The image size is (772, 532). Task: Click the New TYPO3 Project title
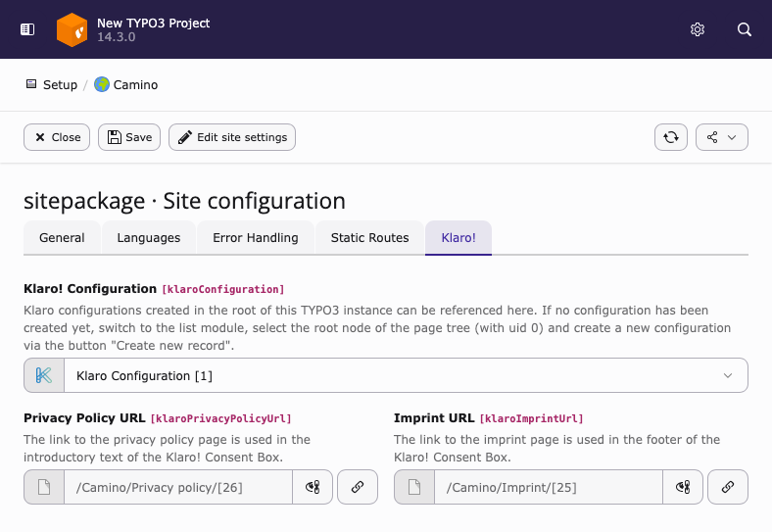tap(153, 24)
